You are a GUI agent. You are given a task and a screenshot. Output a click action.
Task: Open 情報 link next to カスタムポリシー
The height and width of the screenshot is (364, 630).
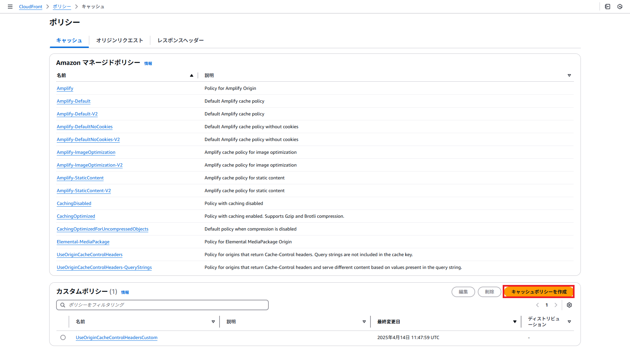[x=125, y=293]
